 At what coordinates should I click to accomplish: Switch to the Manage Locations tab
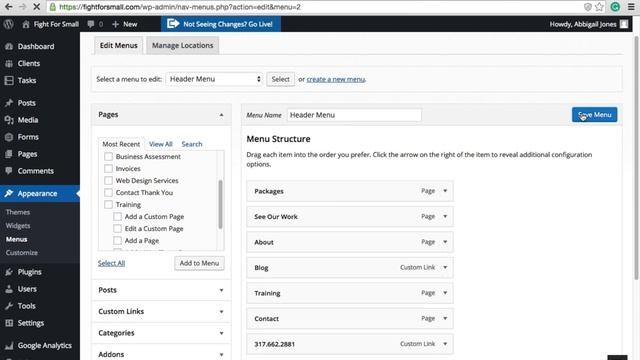[182, 45]
